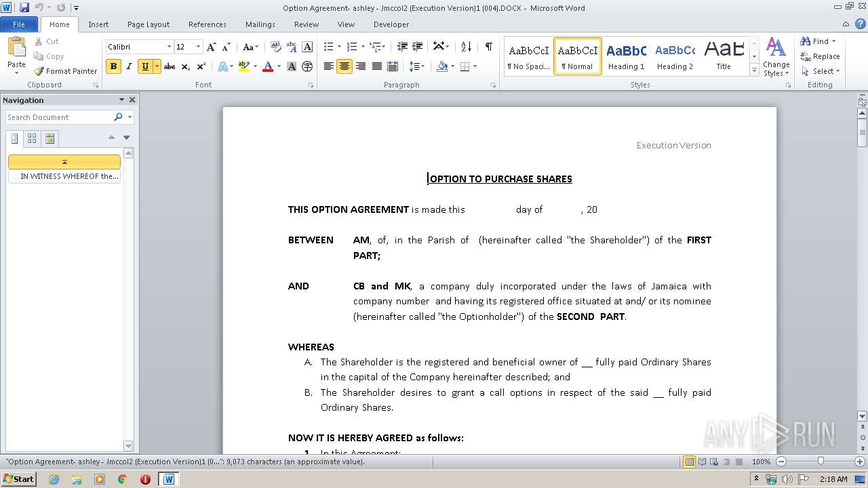
Task: Toggle Center alignment
Action: coord(344,66)
